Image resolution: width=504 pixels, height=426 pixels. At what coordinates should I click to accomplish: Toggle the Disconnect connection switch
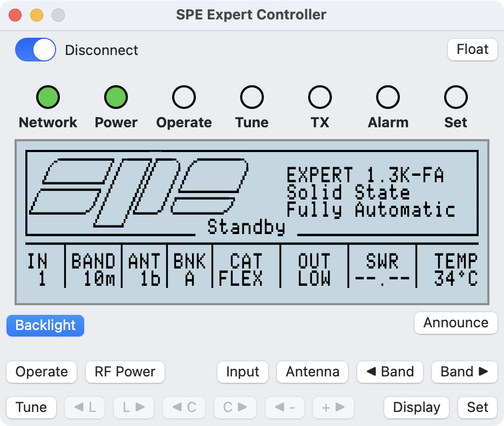coord(36,50)
